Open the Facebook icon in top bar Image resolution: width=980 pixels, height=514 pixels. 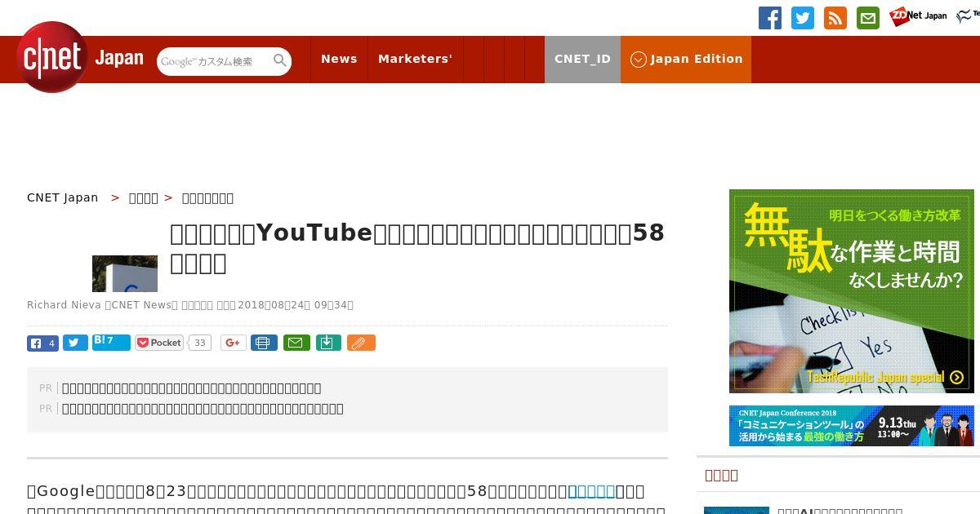click(770, 18)
